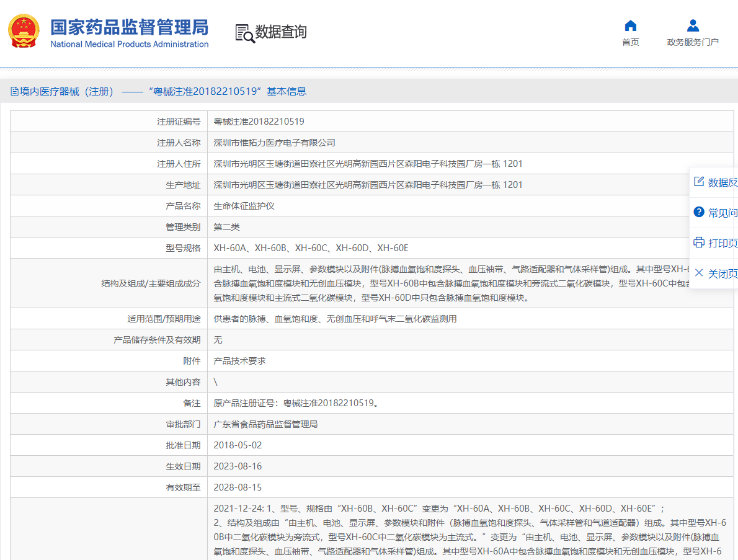Click the backslash value for 其他内容
The image size is (738, 560).
pyautogui.click(x=216, y=382)
